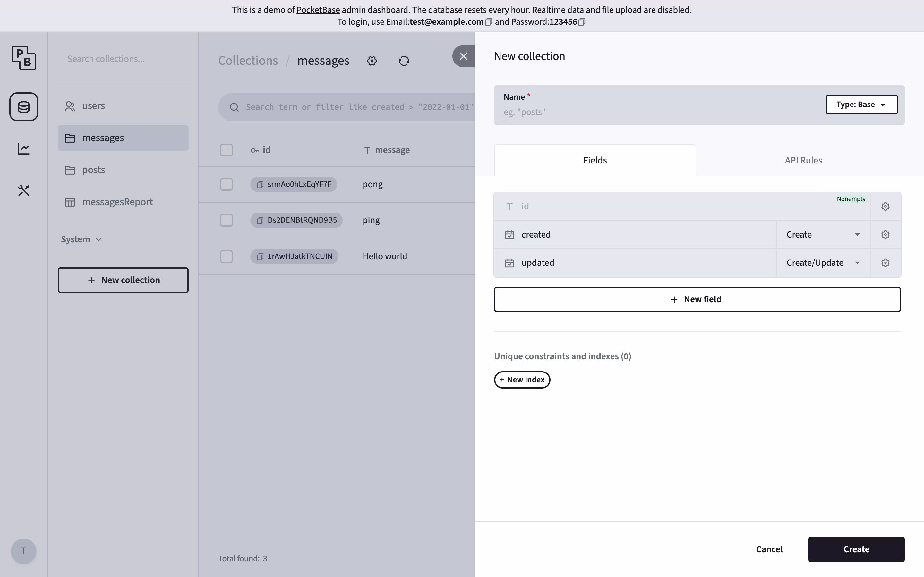Open the Logs chart icon
924x577 pixels.
24,149
